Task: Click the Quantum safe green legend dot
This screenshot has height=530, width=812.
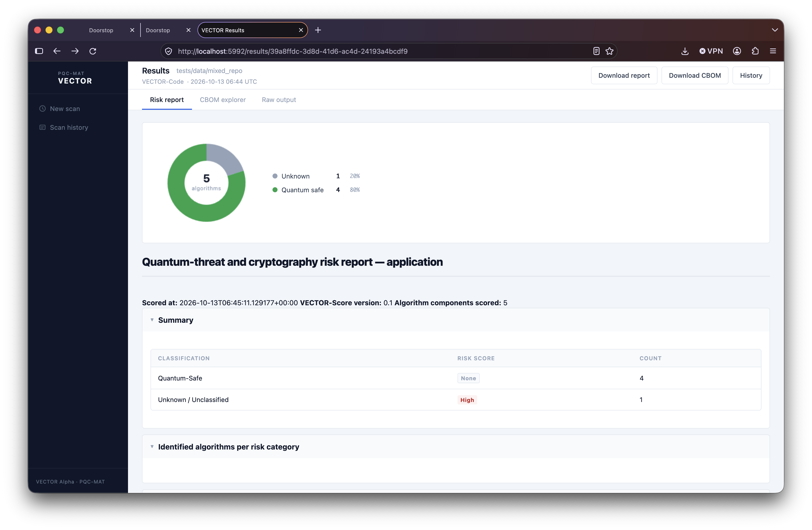Action: click(x=275, y=190)
